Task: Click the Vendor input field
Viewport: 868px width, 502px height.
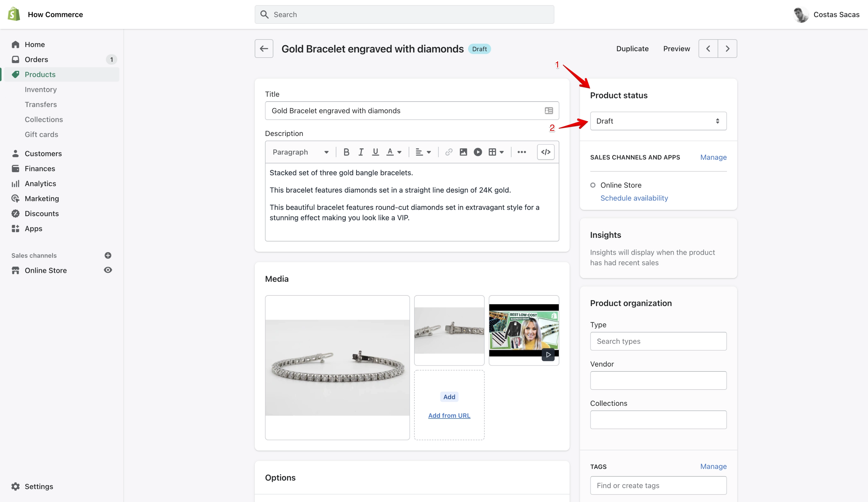Action: pos(658,380)
